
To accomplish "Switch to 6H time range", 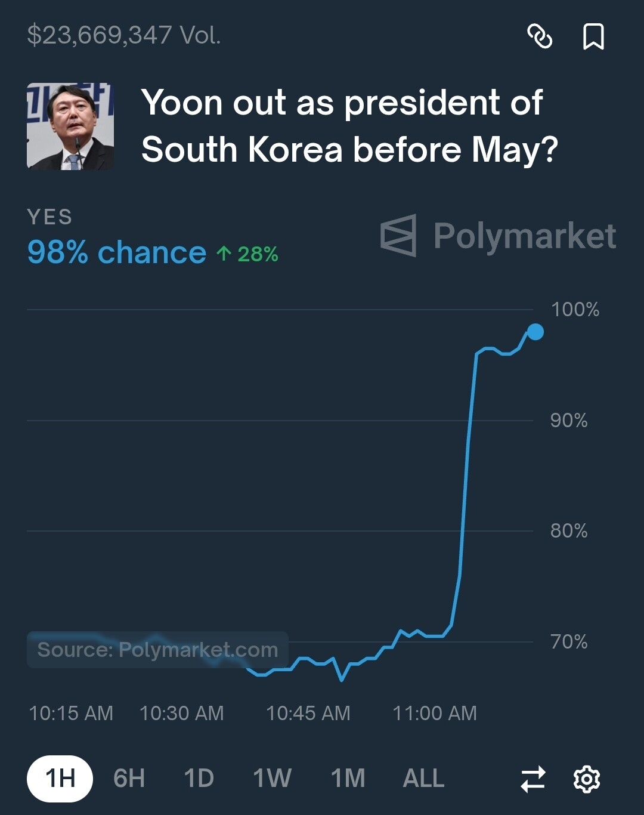I will click(129, 779).
